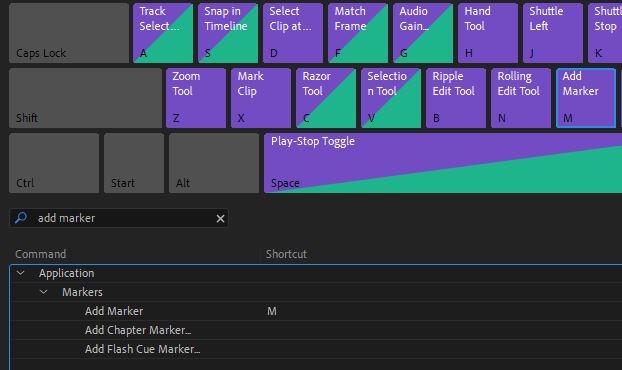Select the Add Marker M key
This screenshot has width=622, height=370.
click(x=586, y=98)
